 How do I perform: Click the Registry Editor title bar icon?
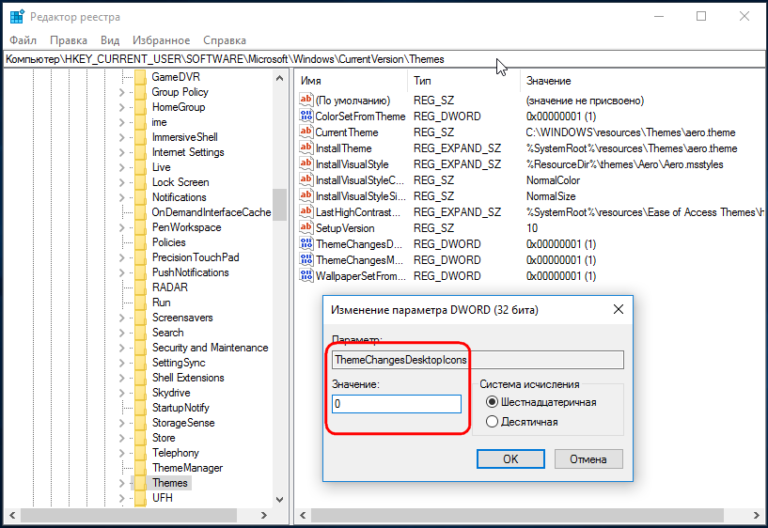(x=16, y=17)
